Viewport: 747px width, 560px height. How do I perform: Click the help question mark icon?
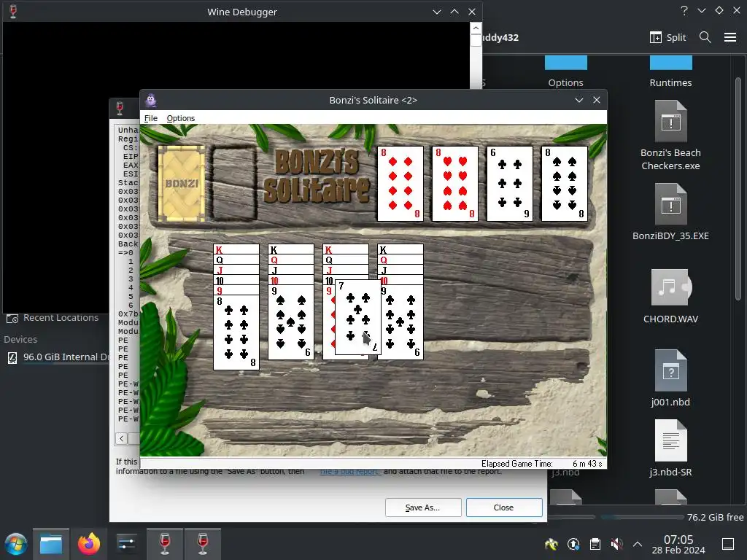coord(684,10)
